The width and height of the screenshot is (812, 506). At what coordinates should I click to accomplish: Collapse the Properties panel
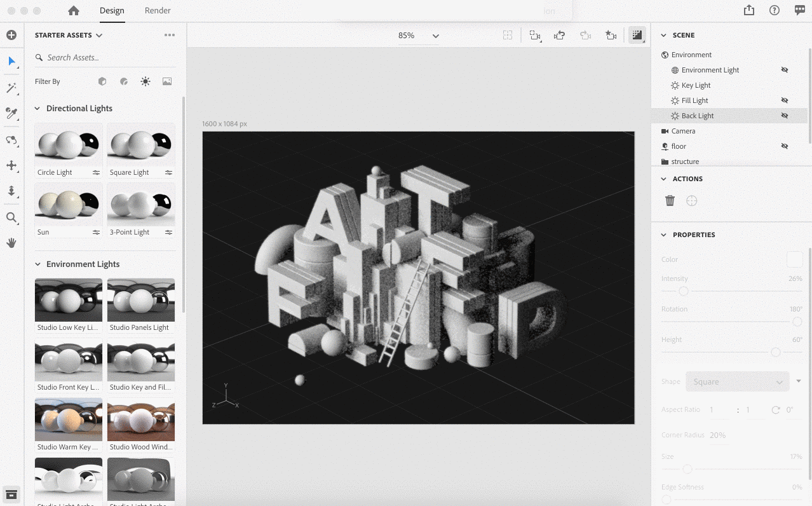click(664, 235)
